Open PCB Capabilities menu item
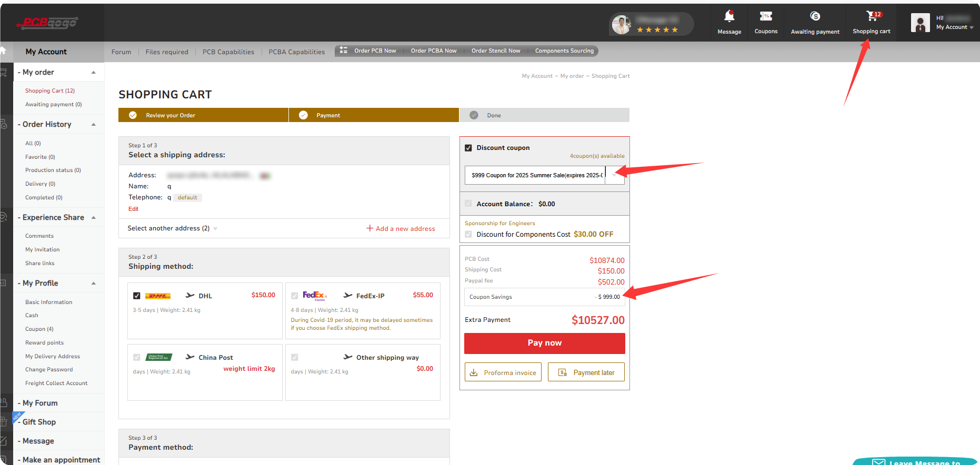 tap(228, 52)
